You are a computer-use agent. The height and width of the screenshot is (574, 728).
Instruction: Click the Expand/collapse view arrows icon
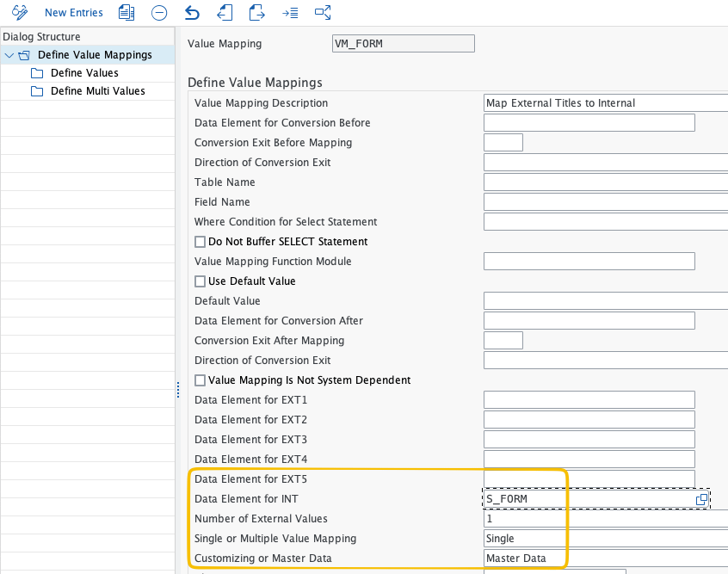pyautogui.click(x=323, y=13)
